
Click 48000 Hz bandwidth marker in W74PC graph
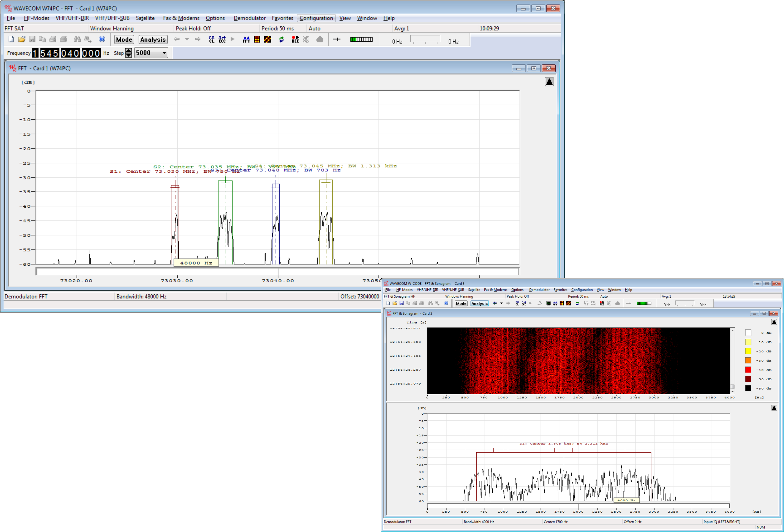coord(196,263)
